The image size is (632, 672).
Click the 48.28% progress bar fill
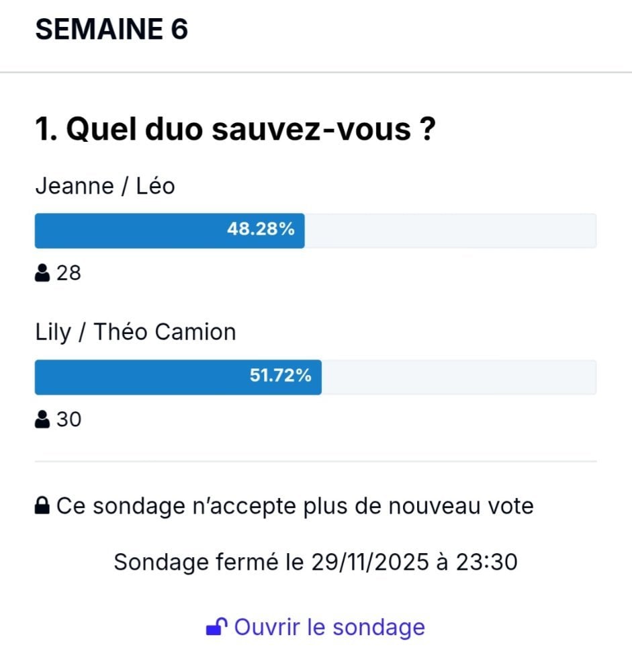pos(170,230)
